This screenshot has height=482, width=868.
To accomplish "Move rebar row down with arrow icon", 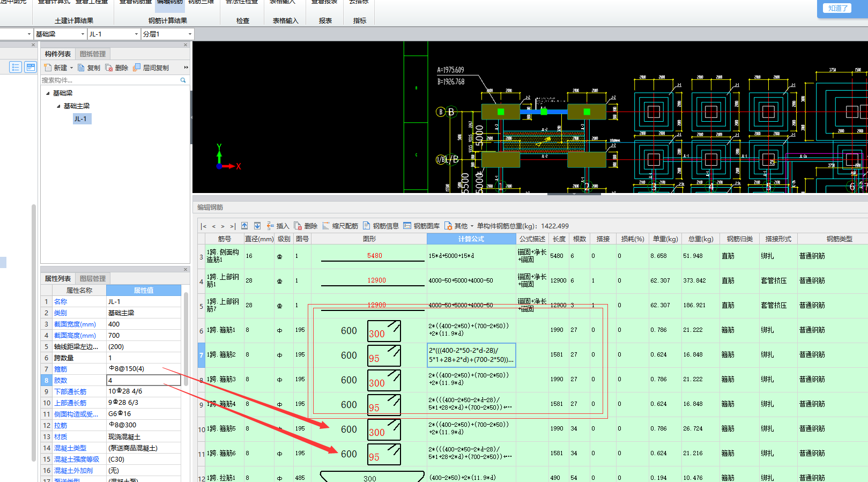I will click(x=257, y=226).
